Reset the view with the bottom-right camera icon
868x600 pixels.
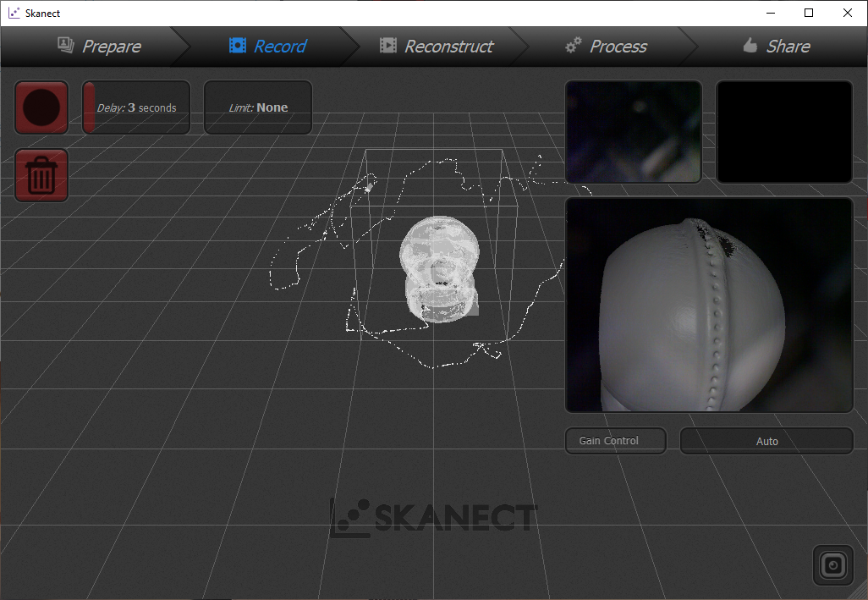[833, 565]
